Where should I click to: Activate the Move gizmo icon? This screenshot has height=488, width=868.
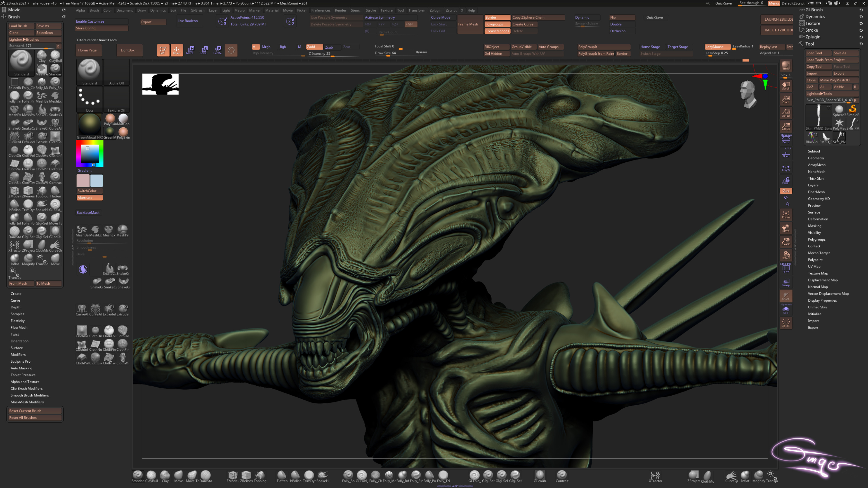point(190,50)
